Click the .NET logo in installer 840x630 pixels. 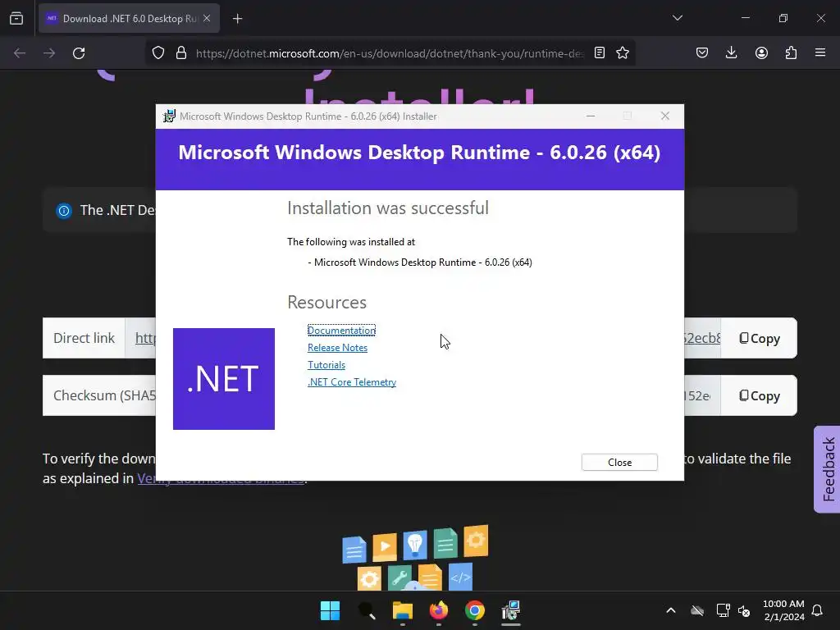[224, 379]
